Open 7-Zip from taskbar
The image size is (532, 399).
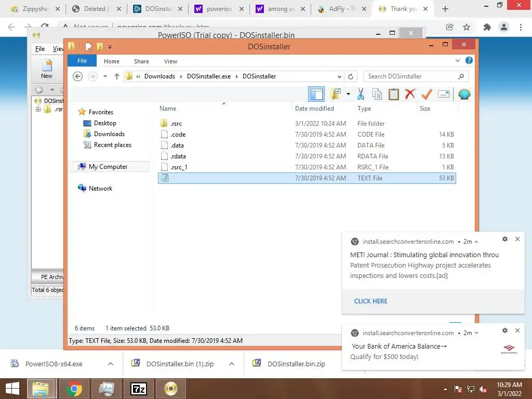point(138,389)
